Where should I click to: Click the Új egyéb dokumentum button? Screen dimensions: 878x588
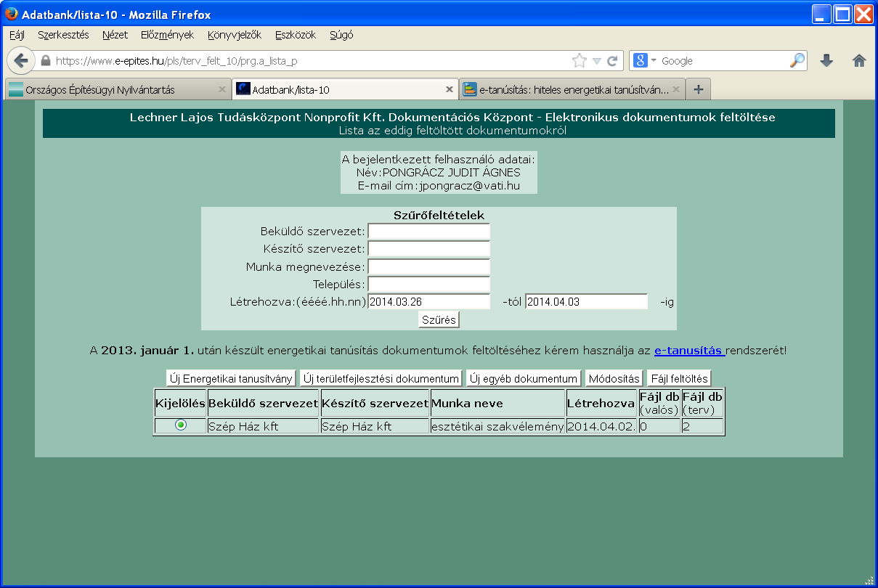(x=524, y=378)
